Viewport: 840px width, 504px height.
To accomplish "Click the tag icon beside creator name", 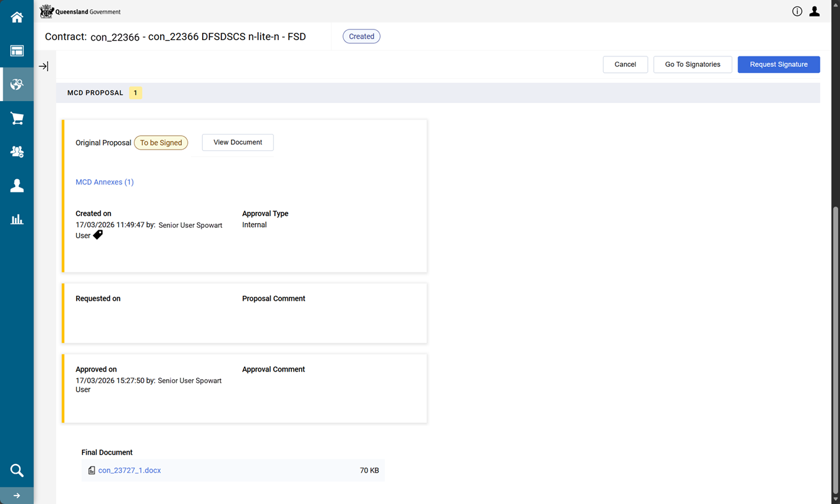I will click(x=98, y=235).
